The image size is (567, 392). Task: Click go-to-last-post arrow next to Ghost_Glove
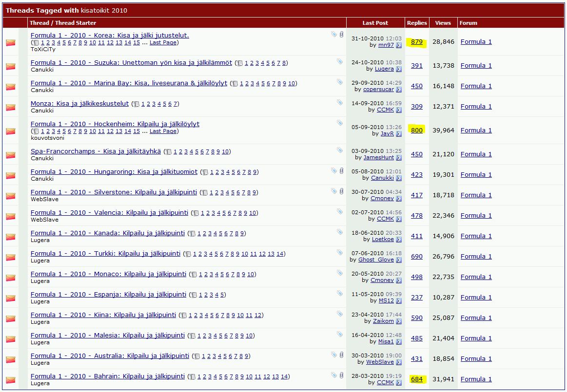click(399, 260)
